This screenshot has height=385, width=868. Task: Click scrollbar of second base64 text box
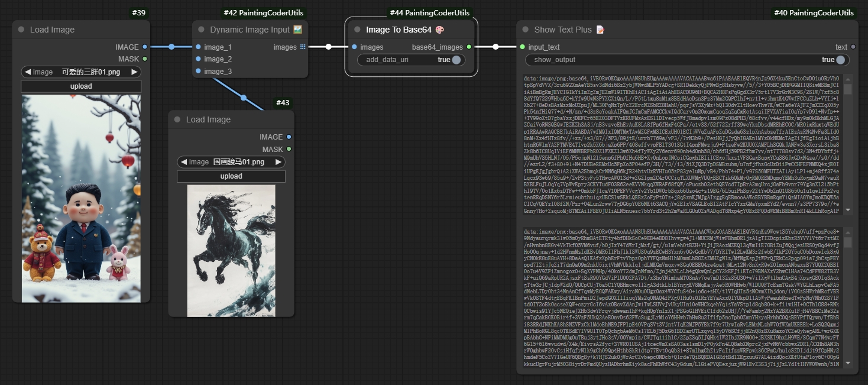tap(848, 242)
